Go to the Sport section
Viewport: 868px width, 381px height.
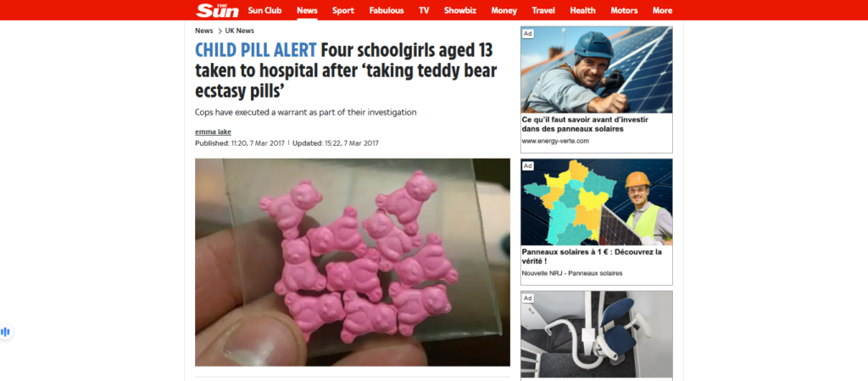click(343, 10)
